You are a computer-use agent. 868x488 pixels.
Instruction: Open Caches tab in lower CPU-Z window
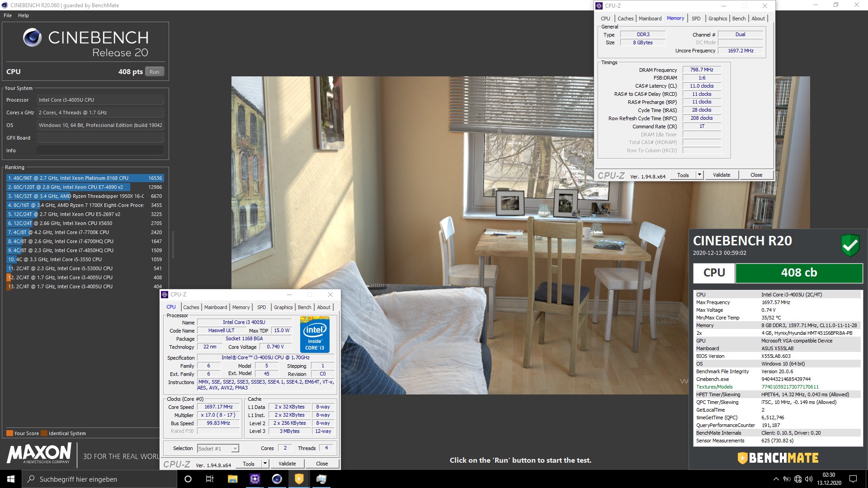click(191, 307)
